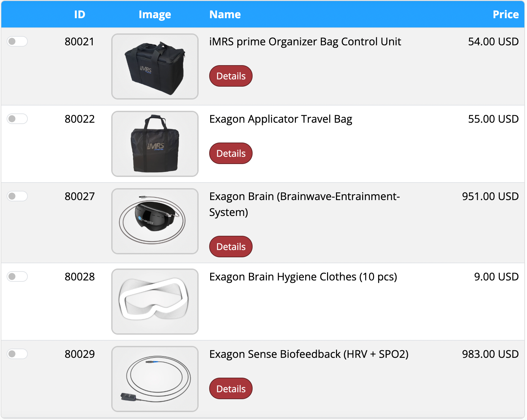Open Details for iMRS prime Organizer Bag
This screenshot has width=527, height=420.
click(231, 76)
